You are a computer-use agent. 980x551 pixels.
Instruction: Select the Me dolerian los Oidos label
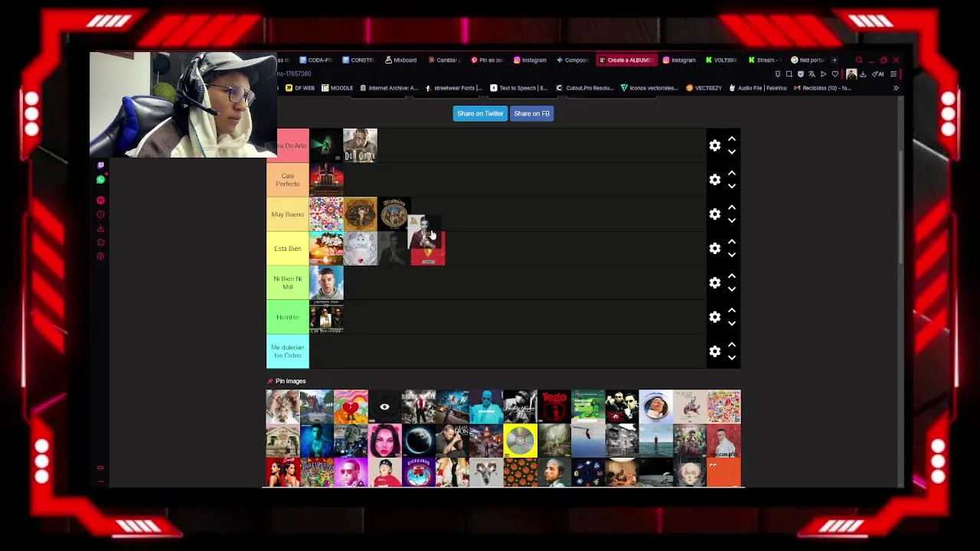(x=288, y=351)
